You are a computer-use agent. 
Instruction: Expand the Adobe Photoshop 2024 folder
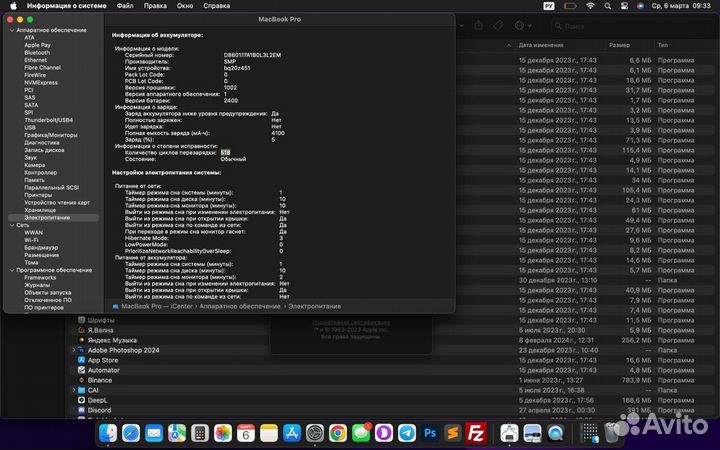point(74,350)
